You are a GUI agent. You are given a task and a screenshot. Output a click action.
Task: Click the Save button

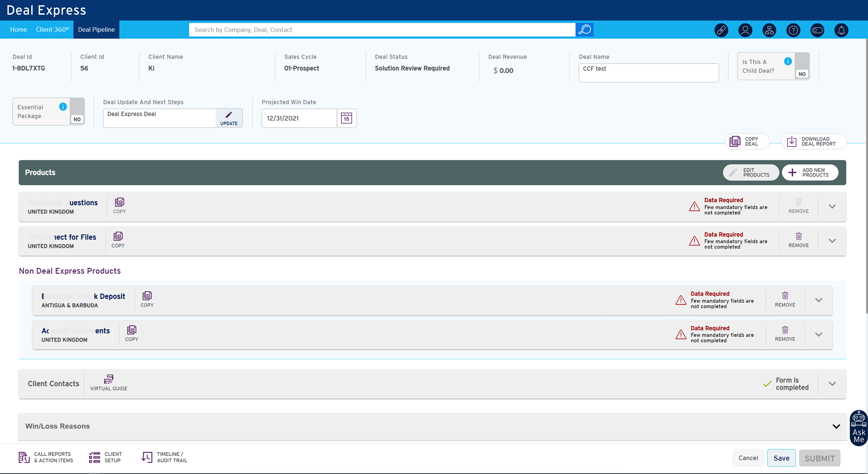[781, 458]
